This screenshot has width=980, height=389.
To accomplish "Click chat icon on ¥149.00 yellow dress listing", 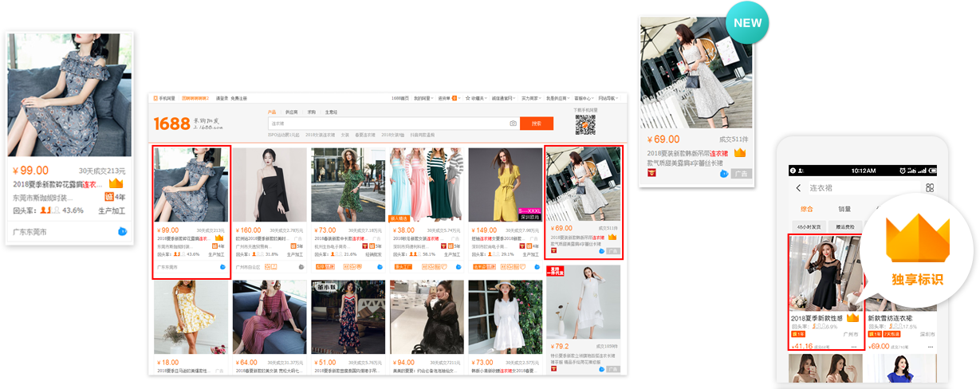I will (x=537, y=267).
